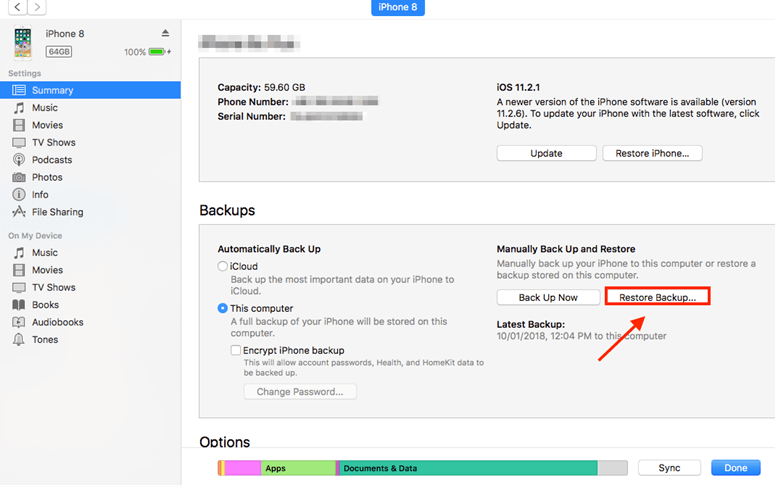Click the Back Up Now button
Image resolution: width=775 pixels, height=487 pixels.
(548, 297)
